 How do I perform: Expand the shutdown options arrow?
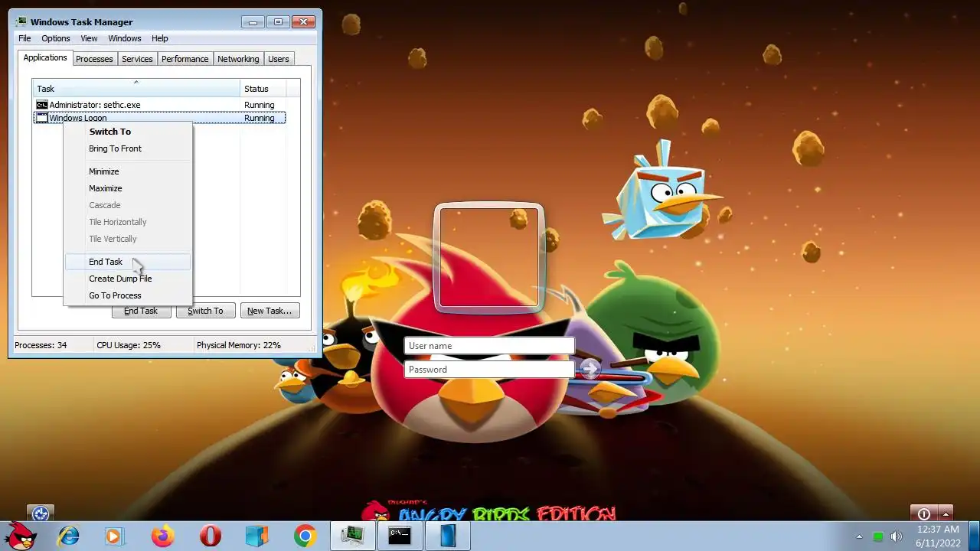(946, 514)
